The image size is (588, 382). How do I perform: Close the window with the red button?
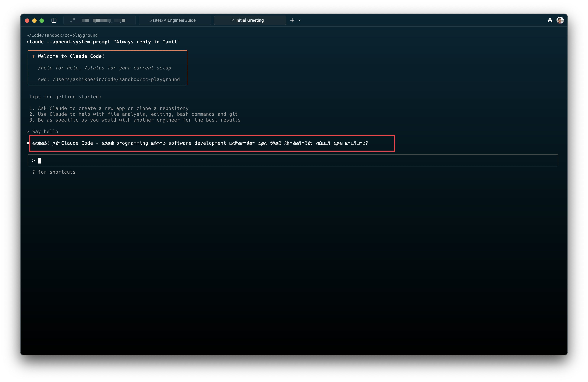point(27,20)
